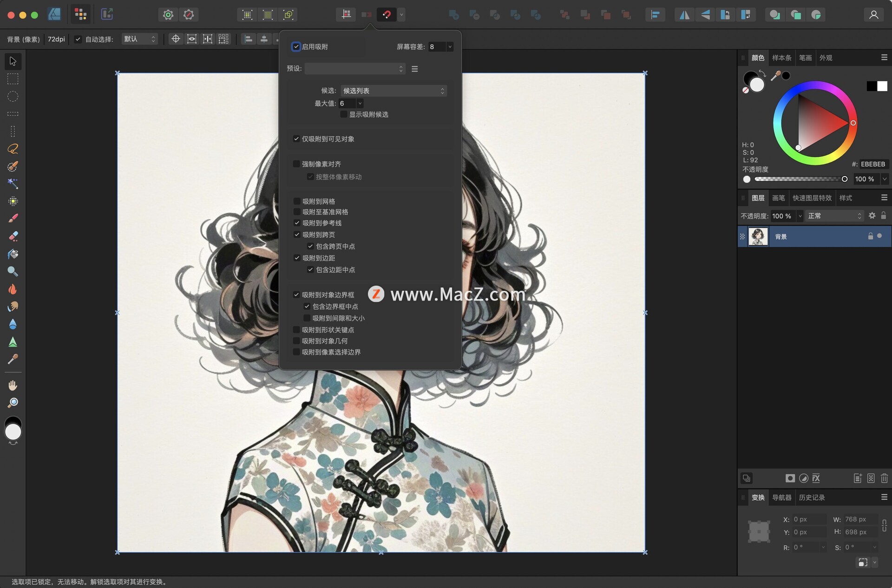Open Colour panel hamburger menu
The image size is (892, 588).
click(884, 58)
